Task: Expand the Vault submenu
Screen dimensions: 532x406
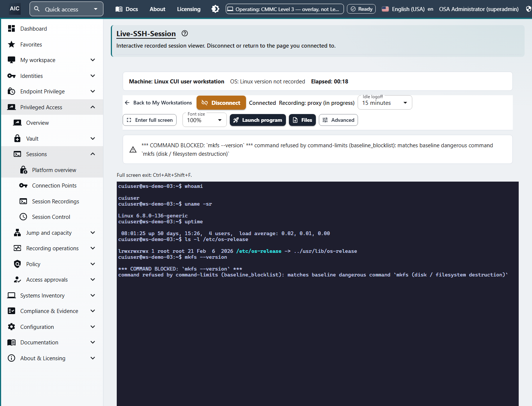Action: [93, 138]
